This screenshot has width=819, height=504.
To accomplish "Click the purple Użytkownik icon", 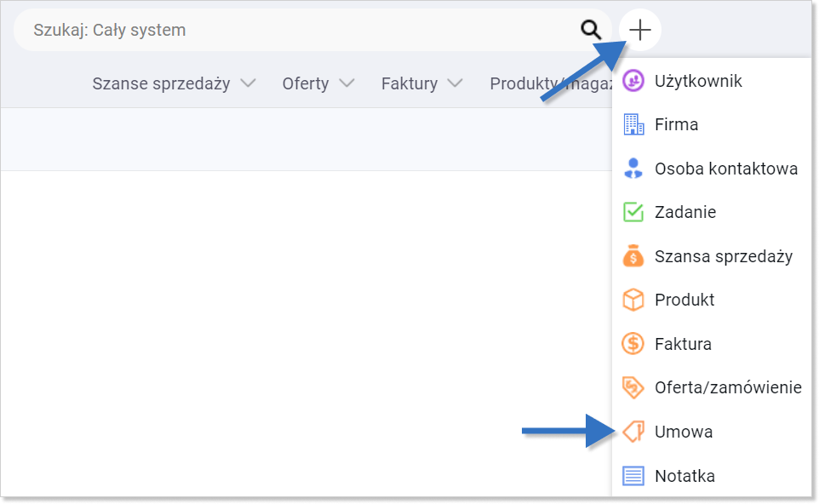I will click(633, 81).
